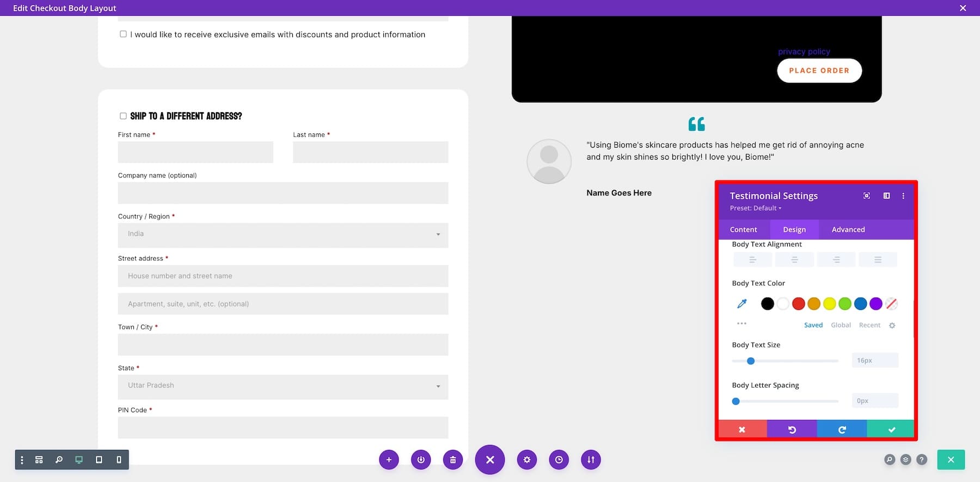Open Preset: Default dropdown

point(756,208)
